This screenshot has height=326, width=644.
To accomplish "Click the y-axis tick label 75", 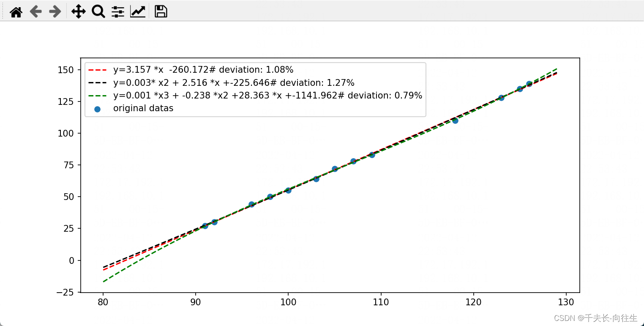I will click(68, 165).
